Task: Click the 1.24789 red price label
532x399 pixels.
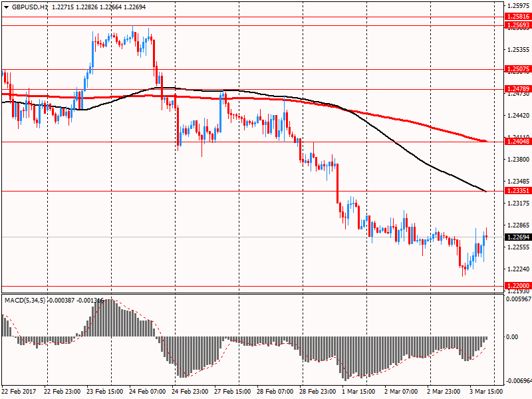Action: click(x=518, y=89)
